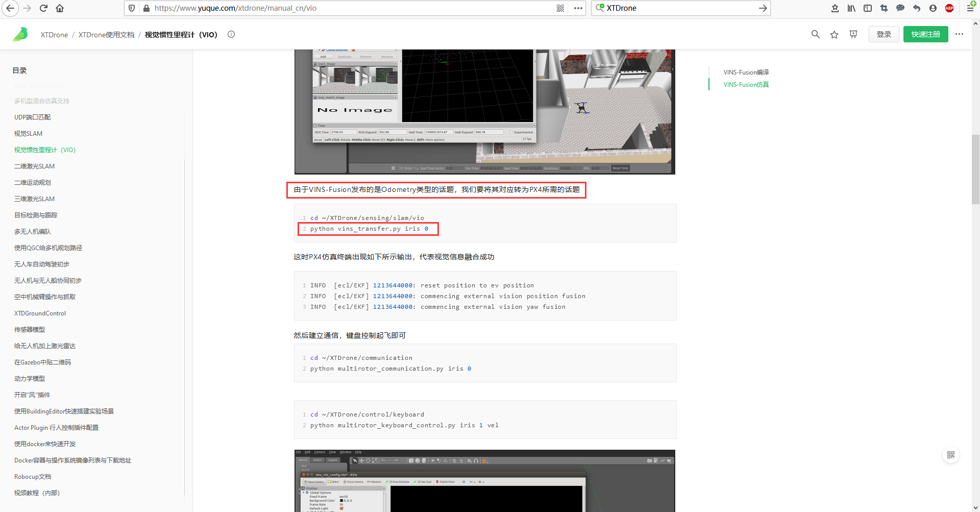Click the screenshot crop toolbar icon

point(884,8)
